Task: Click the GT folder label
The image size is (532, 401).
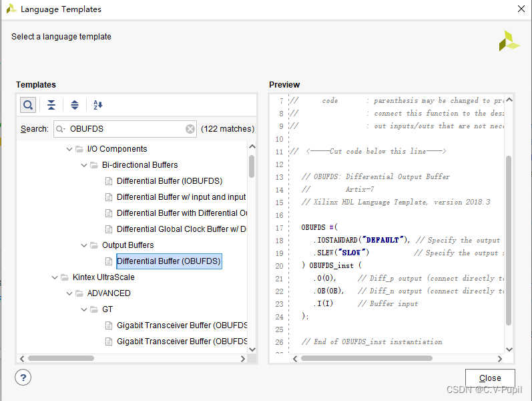Action: (x=107, y=309)
